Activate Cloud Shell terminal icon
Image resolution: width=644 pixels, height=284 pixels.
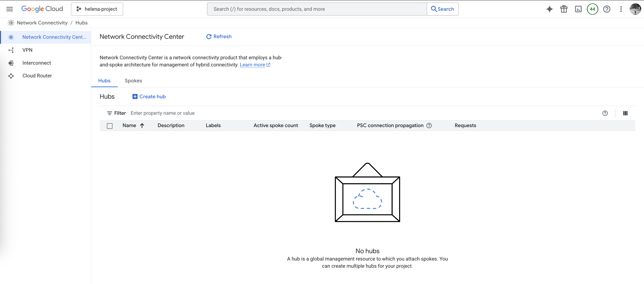click(578, 9)
